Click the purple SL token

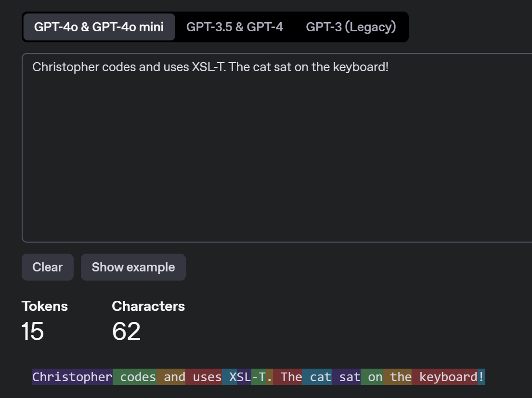point(244,377)
